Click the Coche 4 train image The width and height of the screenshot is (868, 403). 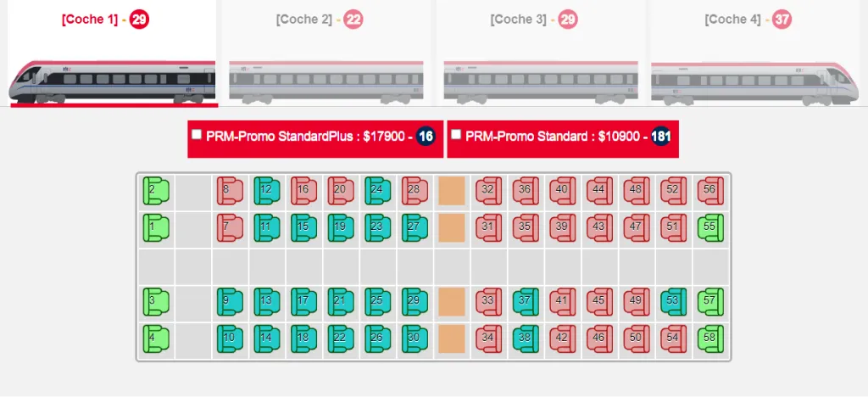tap(754, 82)
